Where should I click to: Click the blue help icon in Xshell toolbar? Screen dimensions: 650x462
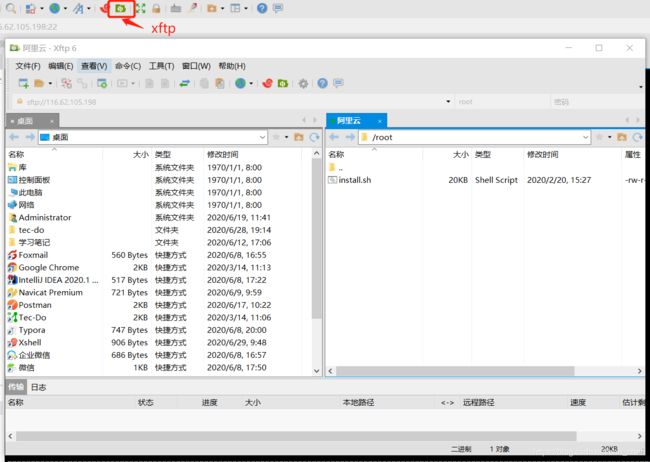[262, 8]
